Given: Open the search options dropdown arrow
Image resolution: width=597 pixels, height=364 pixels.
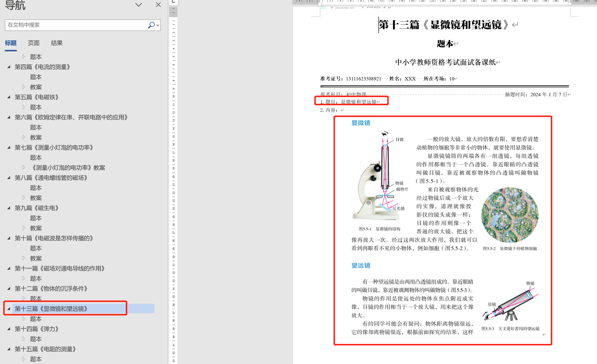Looking at the screenshot, I should coord(158,25).
